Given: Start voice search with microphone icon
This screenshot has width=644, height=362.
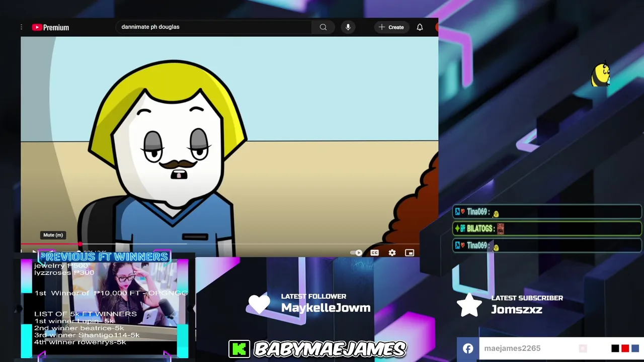Looking at the screenshot, I should tap(348, 27).
